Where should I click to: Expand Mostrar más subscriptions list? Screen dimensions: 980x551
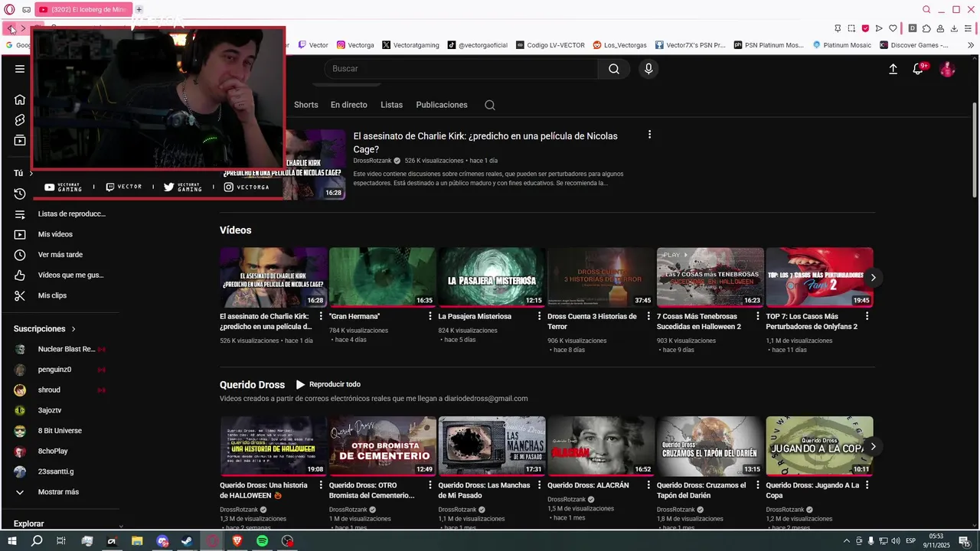(x=59, y=492)
